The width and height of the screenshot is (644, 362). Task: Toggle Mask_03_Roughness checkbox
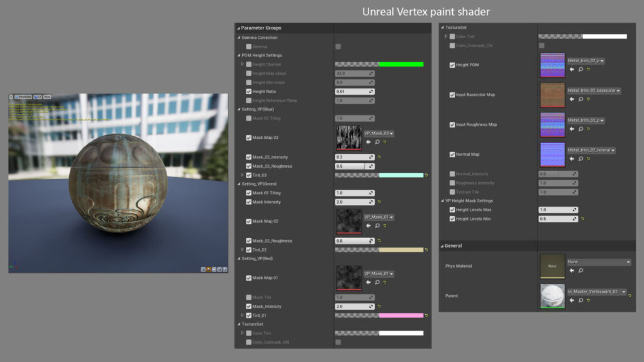point(248,166)
